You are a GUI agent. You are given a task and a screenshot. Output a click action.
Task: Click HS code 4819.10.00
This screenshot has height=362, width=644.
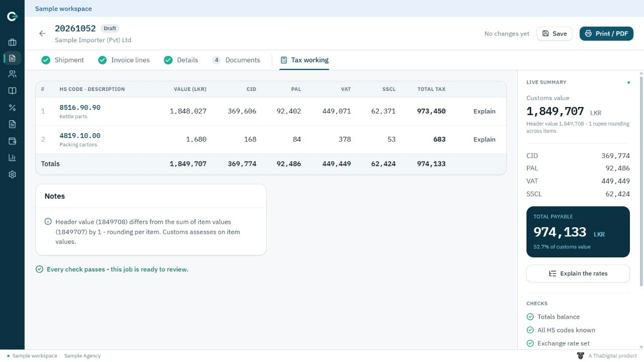pyautogui.click(x=80, y=135)
